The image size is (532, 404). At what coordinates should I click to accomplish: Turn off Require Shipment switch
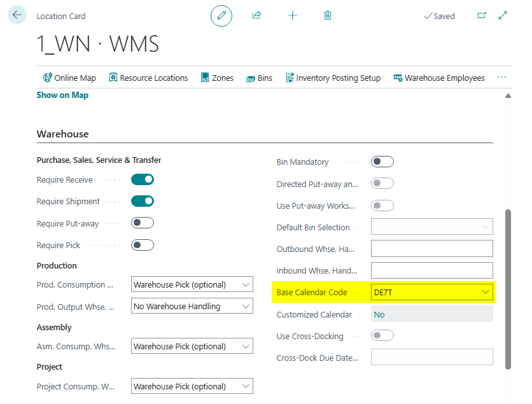[x=143, y=201]
